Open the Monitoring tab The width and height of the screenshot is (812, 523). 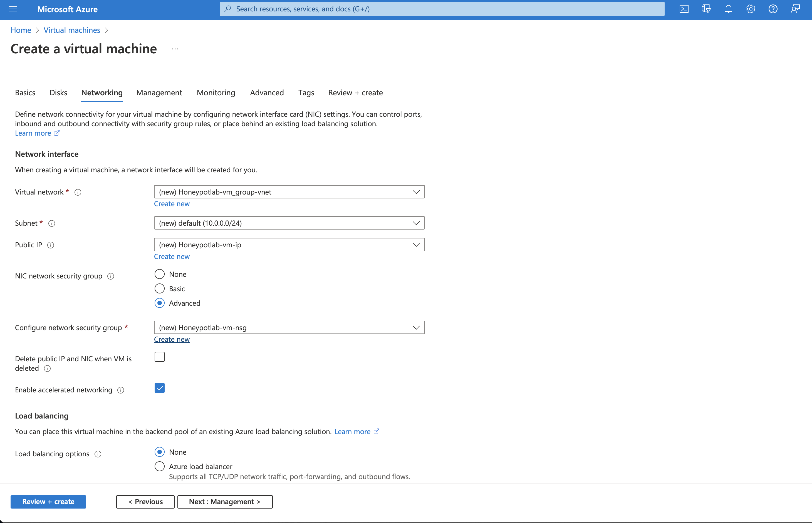pyautogui.click(x=216, y=93)
